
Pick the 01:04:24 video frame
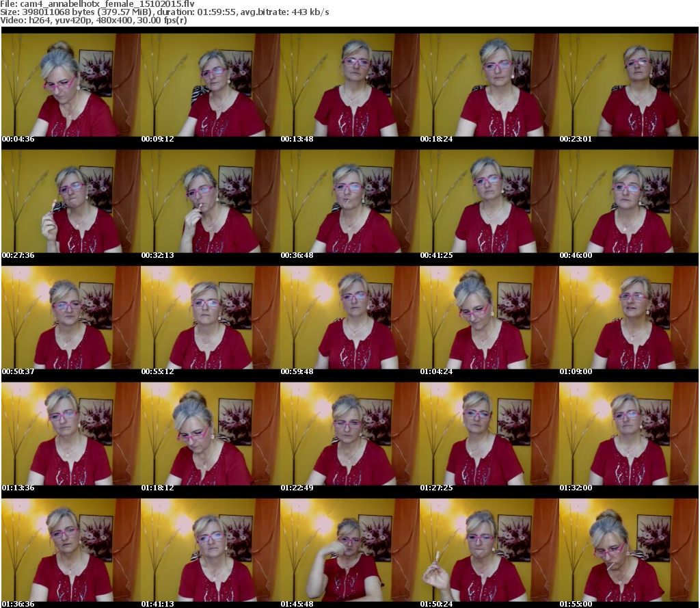coord(489,317)
